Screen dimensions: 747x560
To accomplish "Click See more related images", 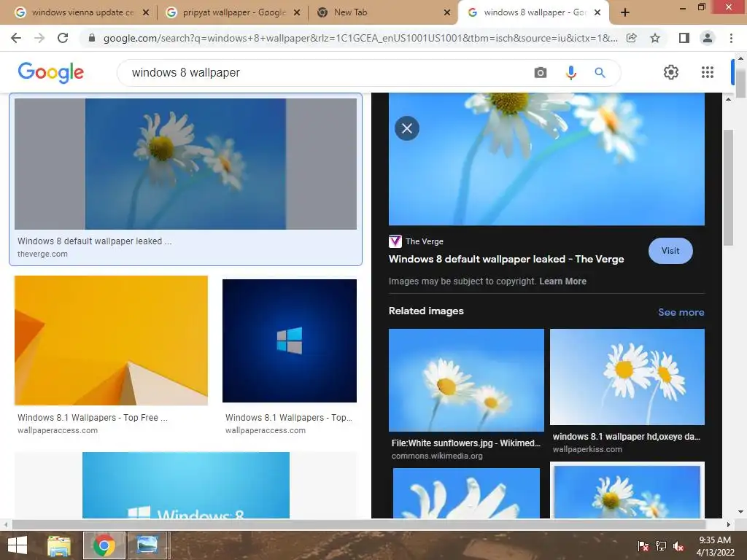I will tap(681, 312).
